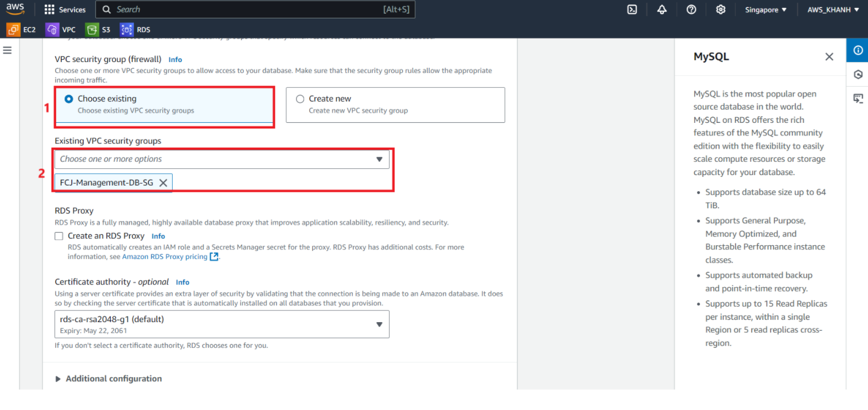Open the Certificate authority dropdown
This screenshot has width=868, height=410.
(x=222, y=324)
